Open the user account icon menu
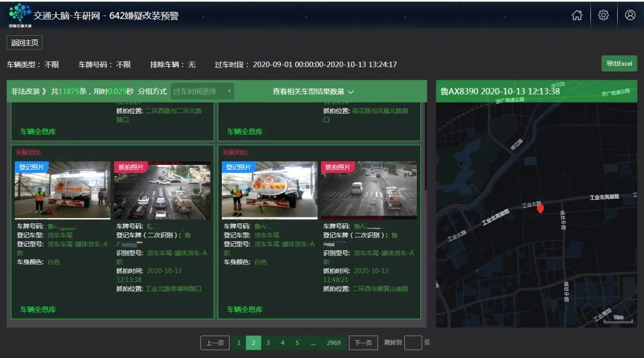This screenshot has width=644, height=358. click(x=629, y=15)
